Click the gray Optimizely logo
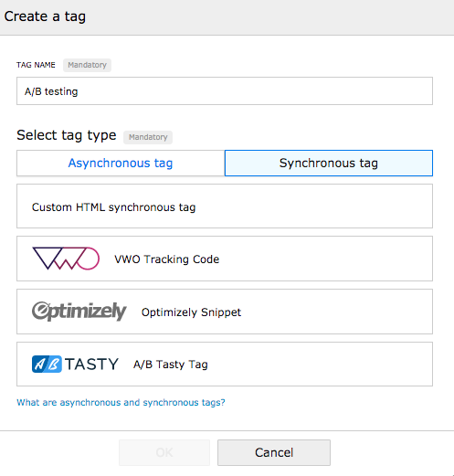 tap(79, 312)
